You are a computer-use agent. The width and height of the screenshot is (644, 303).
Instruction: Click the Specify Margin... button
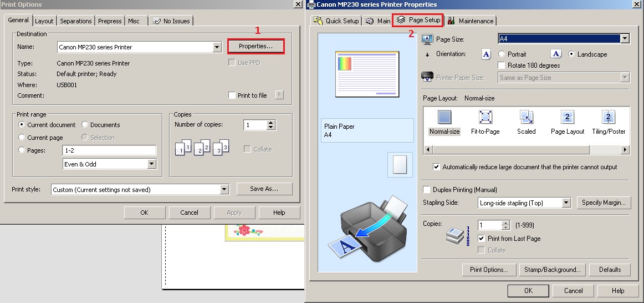[604, 202]
